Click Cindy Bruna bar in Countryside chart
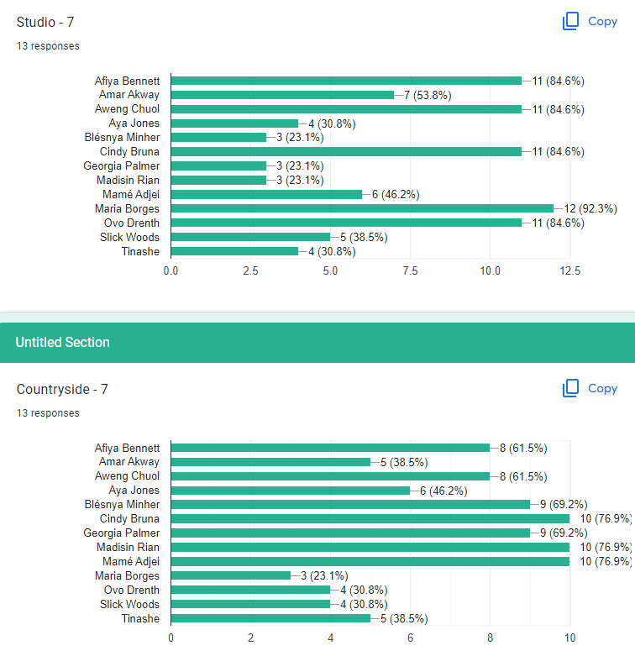 tap(370, 519)
